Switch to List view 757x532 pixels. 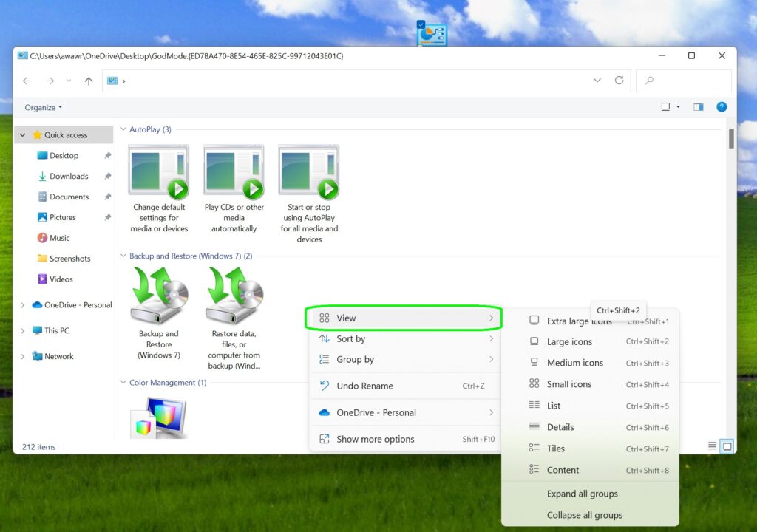pyautogui.click(x=590, y=406)
